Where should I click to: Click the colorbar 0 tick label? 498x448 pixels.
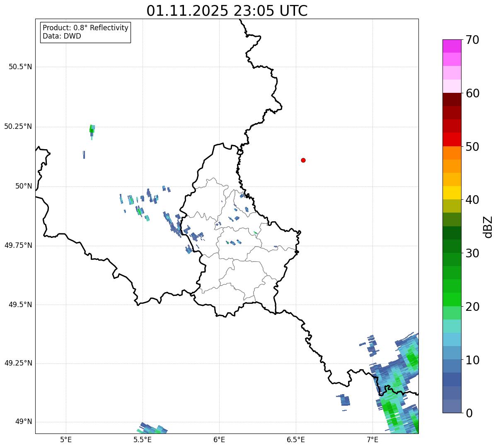(x=469, y=413)
